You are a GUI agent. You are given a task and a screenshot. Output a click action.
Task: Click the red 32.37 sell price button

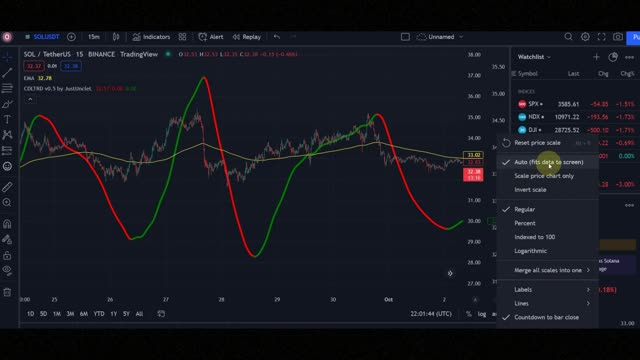point(34,66)
